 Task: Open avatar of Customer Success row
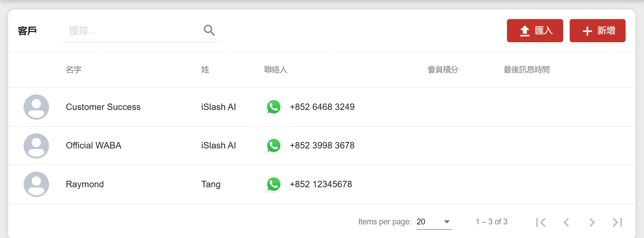pyautogui.click(x=36, y=107)
